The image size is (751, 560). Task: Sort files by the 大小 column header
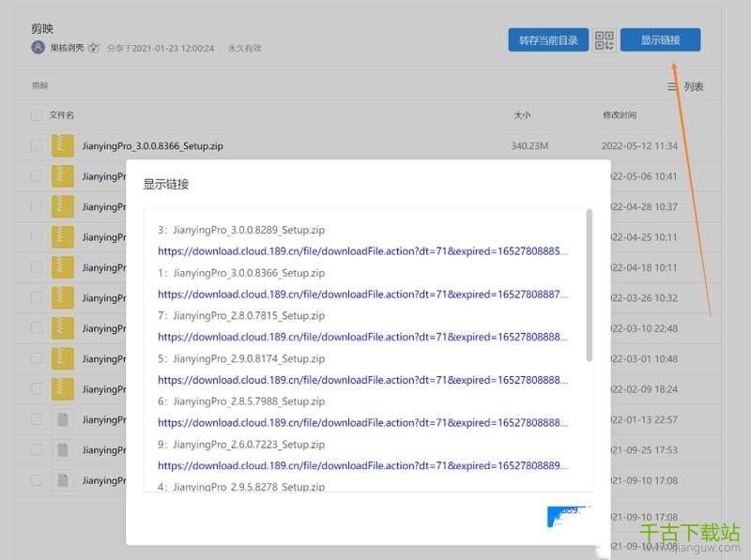[522, 115]
